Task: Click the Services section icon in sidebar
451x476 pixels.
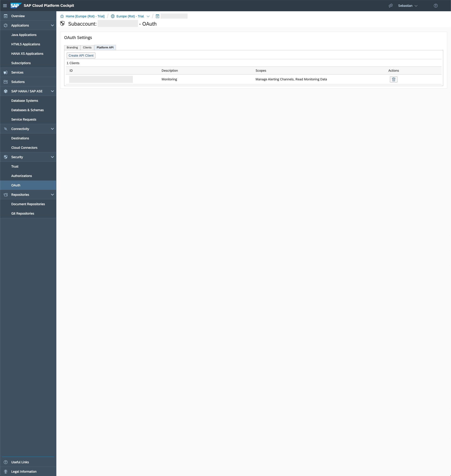Action: [5, 72]
